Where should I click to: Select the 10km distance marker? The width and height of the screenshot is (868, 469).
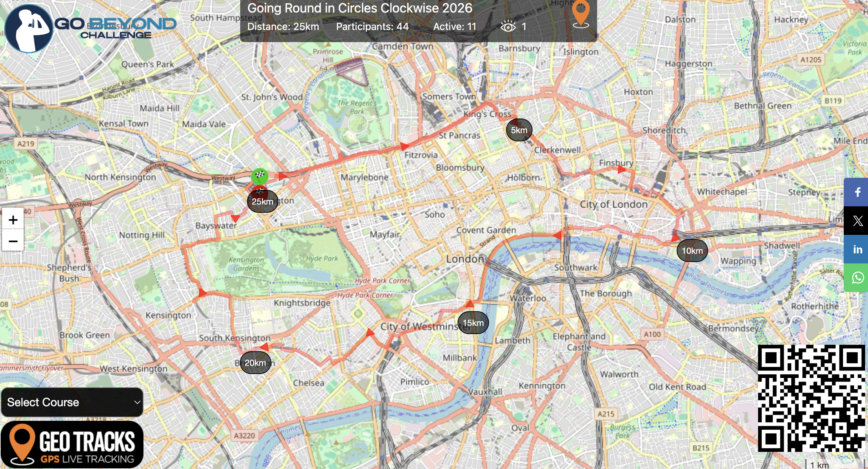tap(692, 251)
